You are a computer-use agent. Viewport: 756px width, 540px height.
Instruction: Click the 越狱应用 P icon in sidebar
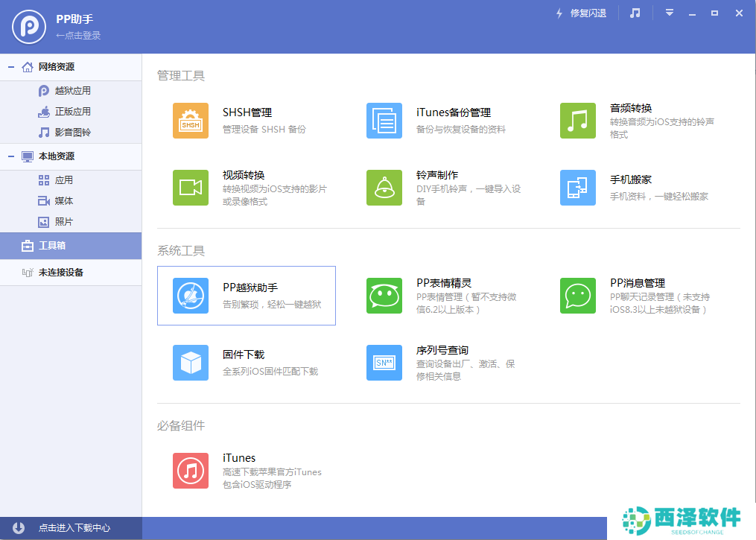(x=44, y=91)
